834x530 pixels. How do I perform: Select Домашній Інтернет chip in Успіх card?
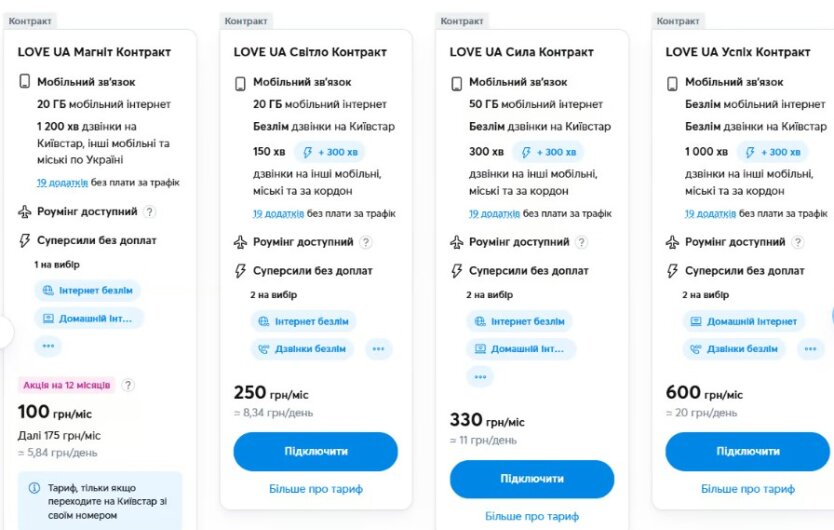[x=744, y=321]
